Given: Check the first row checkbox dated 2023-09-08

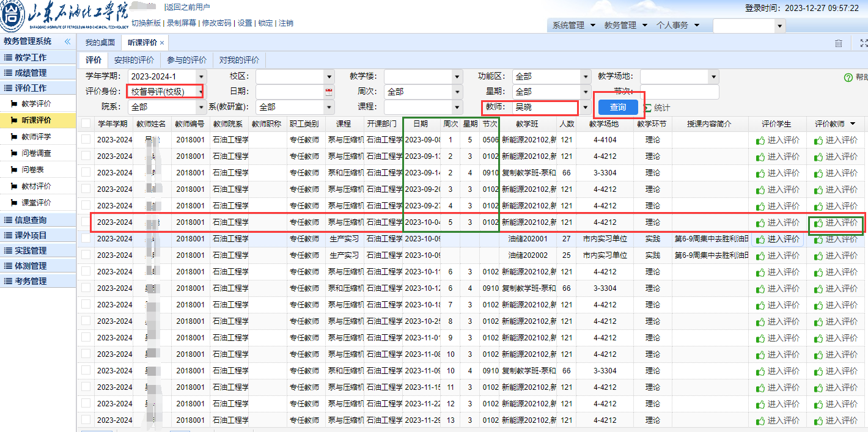Looking at the screenshot, I should pyautogui.click(x=86, y=140).
